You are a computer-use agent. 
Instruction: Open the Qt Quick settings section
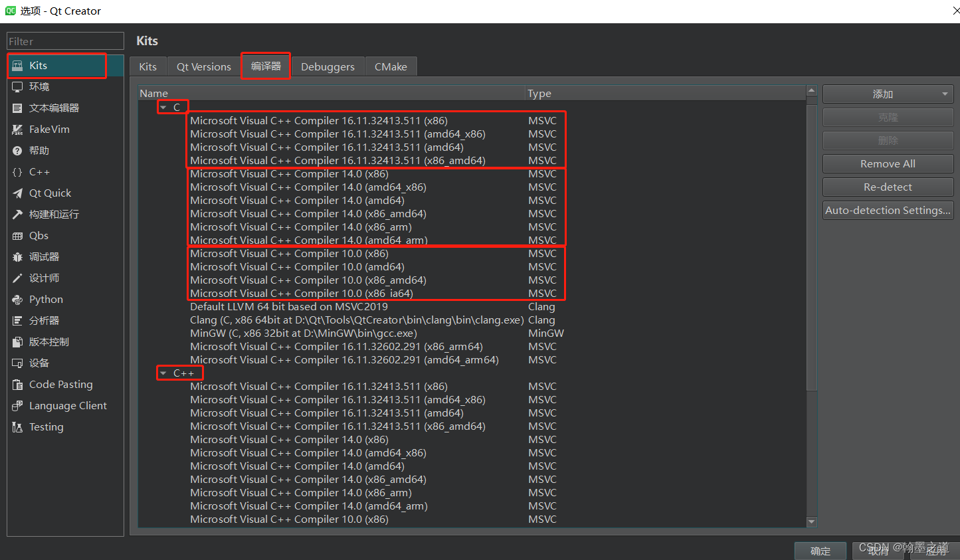50,193
